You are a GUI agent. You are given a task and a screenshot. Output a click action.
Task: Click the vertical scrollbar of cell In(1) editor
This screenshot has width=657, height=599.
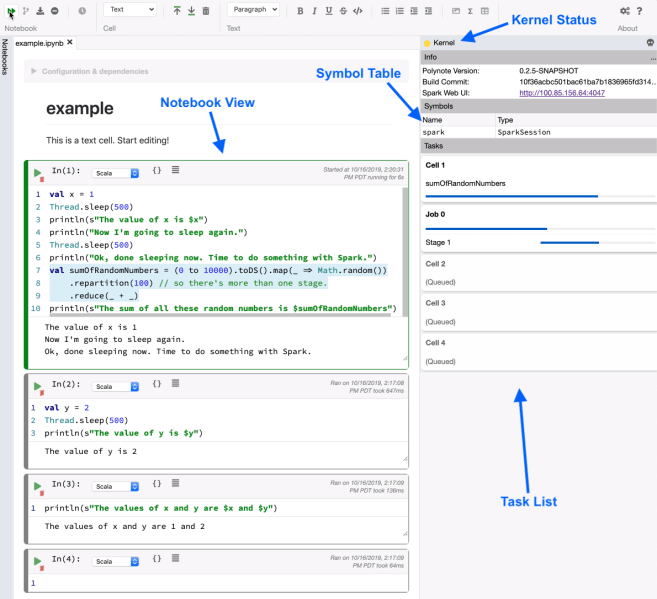[x=405, y=251]
